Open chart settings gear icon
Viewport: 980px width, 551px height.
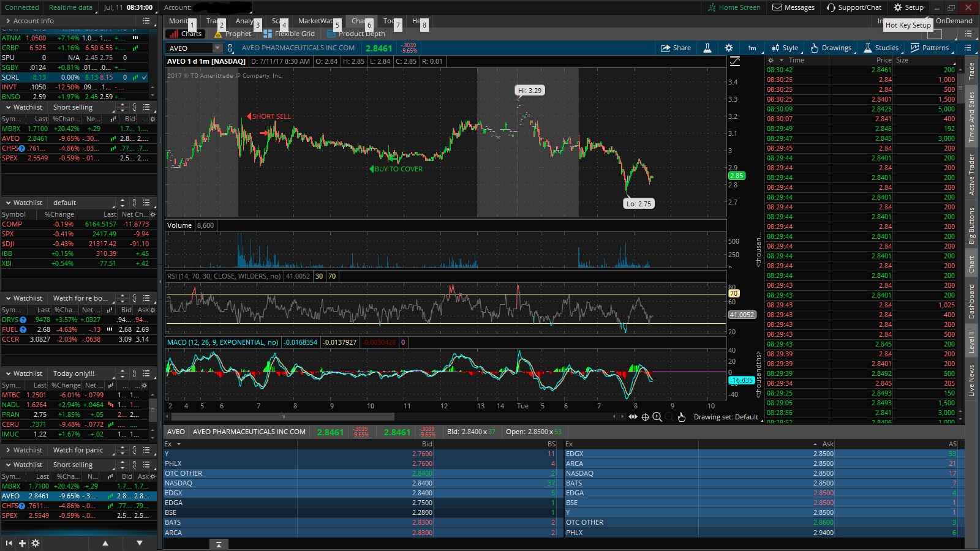tap(728, 48)
